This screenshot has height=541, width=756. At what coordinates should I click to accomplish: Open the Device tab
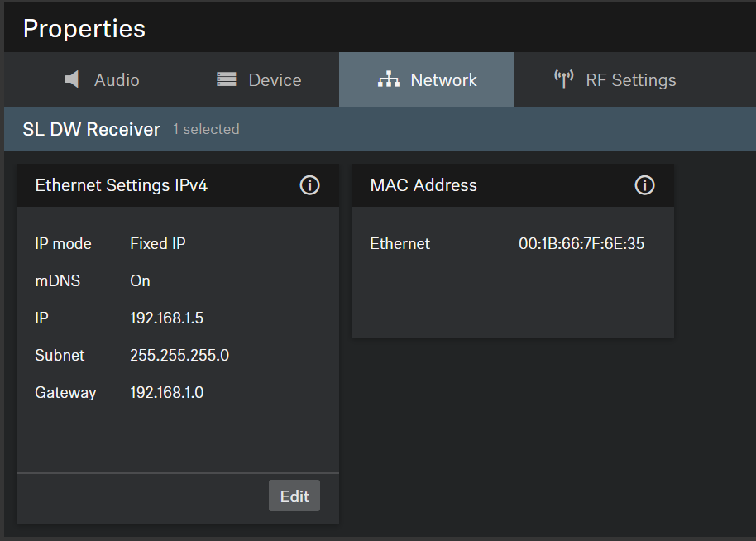point(275,80)
